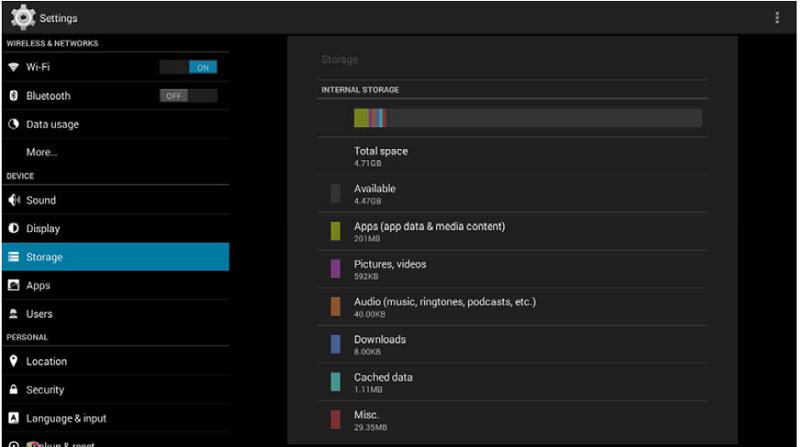Open Data usage via its circle icon
This screenshot has height=447, width=800.
point(14,124)
